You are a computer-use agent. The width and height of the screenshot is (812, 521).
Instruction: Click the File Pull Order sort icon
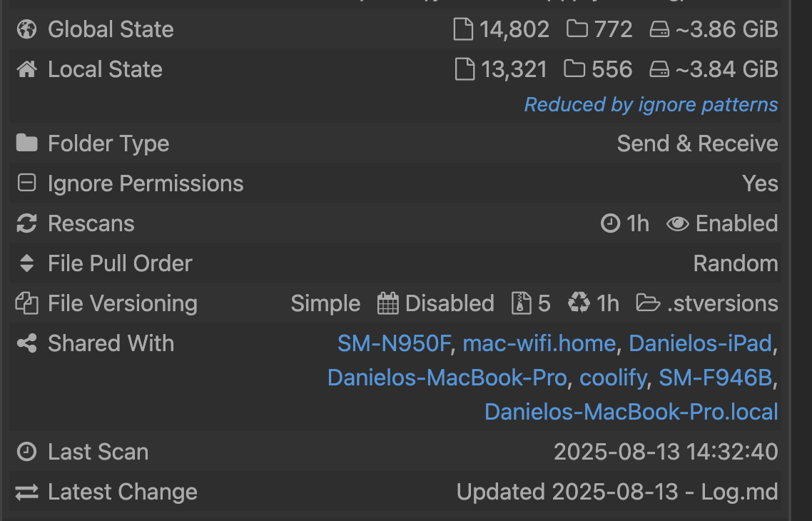click(27, 263)
